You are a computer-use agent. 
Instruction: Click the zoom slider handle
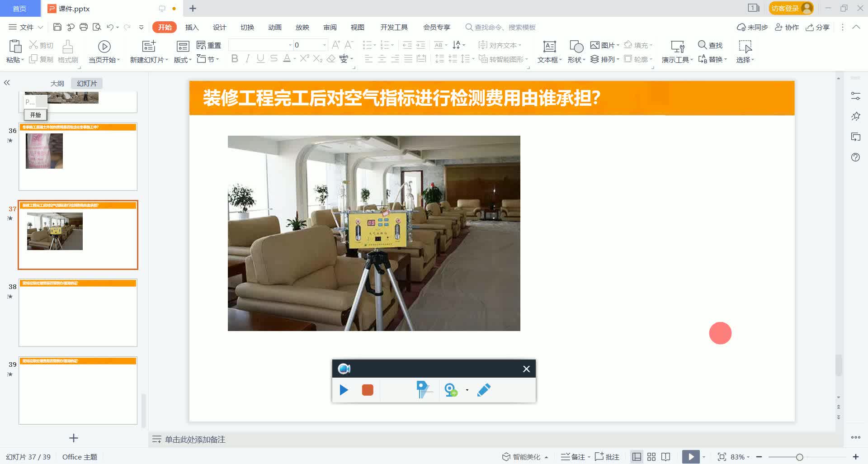(799, 457)
